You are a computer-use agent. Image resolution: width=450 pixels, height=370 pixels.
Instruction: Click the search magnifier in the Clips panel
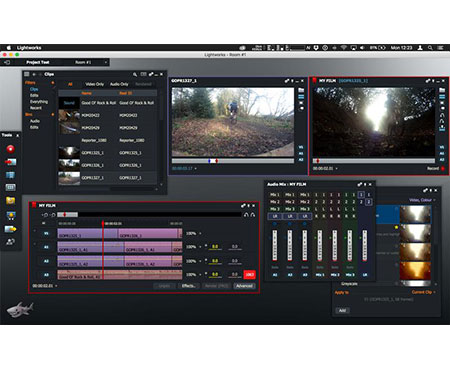(x=135, y=74)
